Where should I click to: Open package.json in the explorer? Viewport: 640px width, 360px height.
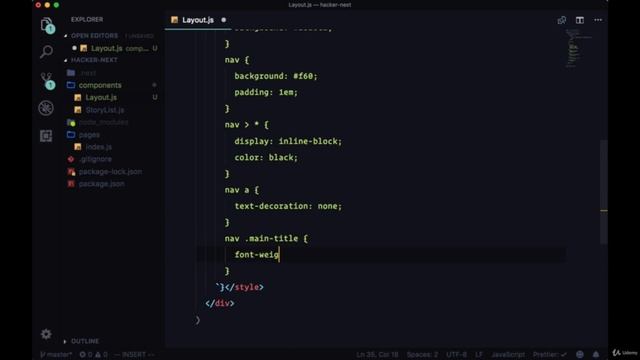point(101,184)
